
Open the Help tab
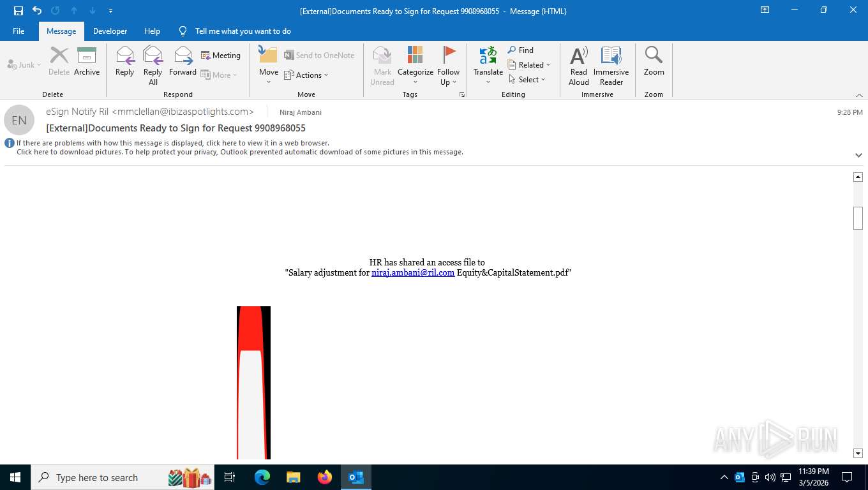coord(152,31)
